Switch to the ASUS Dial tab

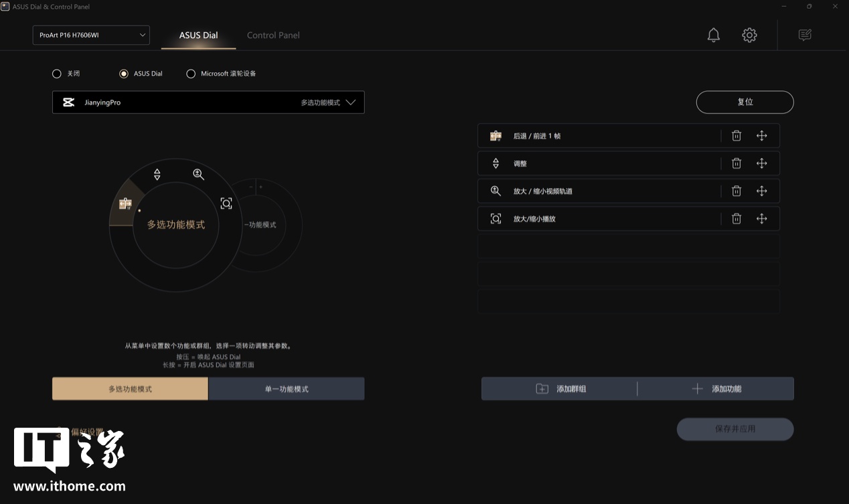tap(198, 35)
